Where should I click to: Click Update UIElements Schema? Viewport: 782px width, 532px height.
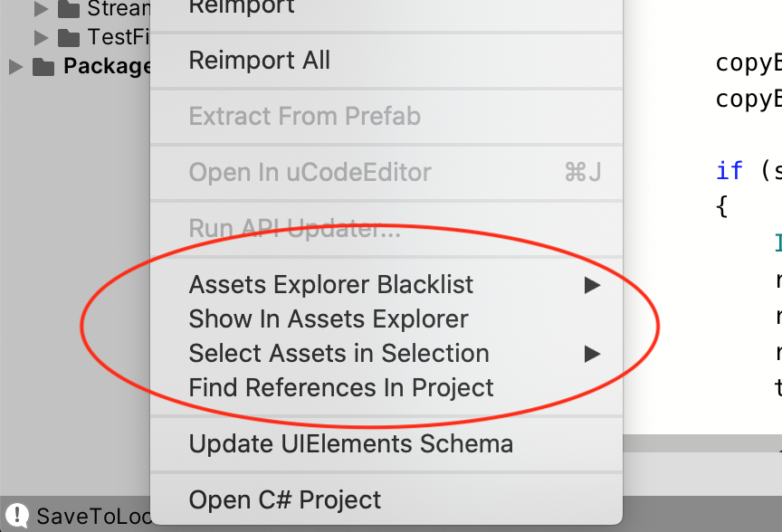coord(386,443)
